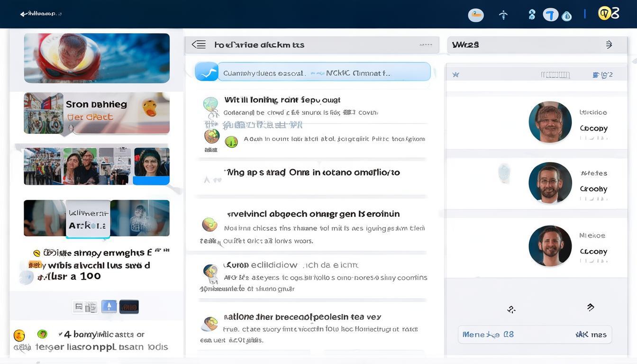
Task: Toggle the star icon in the right panel
Action: pos(456,74)
